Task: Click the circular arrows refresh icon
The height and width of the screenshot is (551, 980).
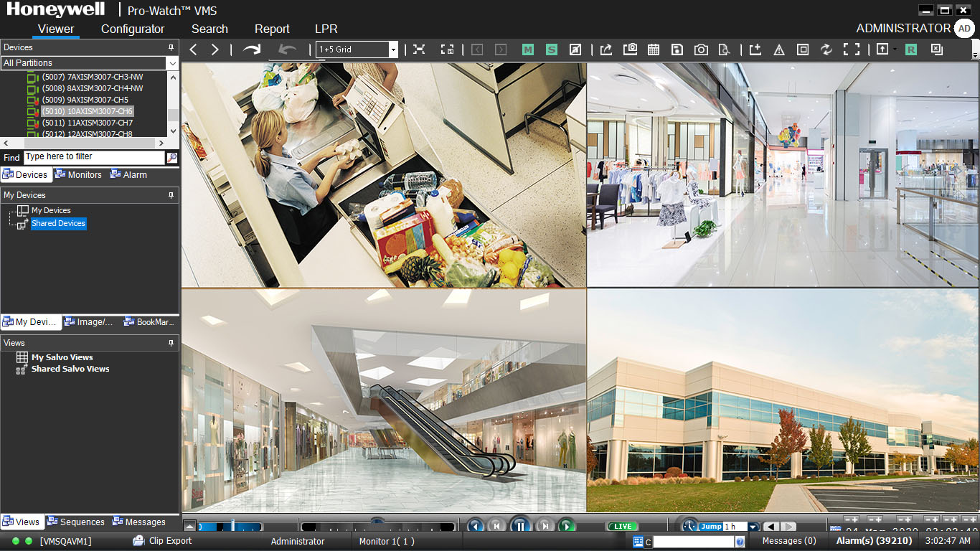Action: pos(826,50)
